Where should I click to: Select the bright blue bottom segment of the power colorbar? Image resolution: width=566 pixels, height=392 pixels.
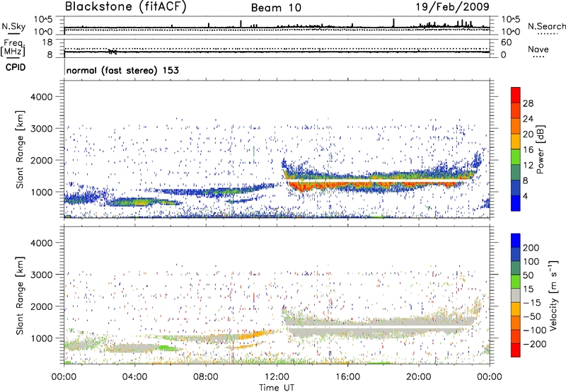(516, 204)
